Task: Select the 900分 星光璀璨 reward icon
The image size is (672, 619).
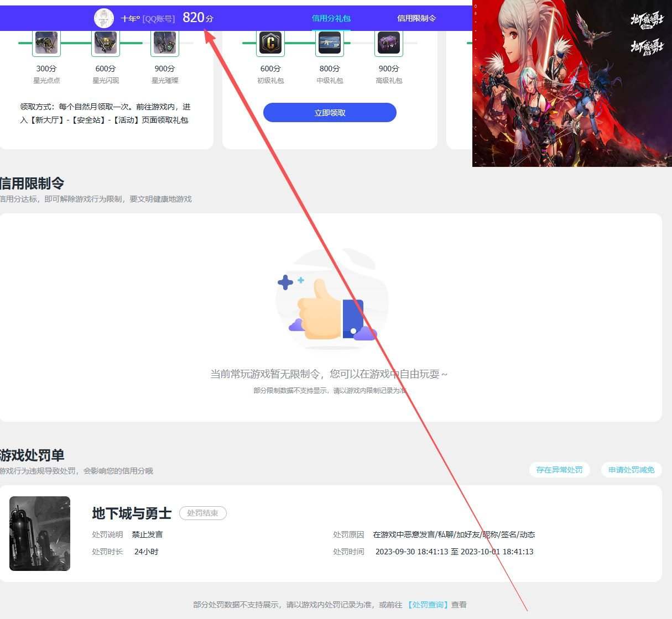Action: [x=165, y=43]
